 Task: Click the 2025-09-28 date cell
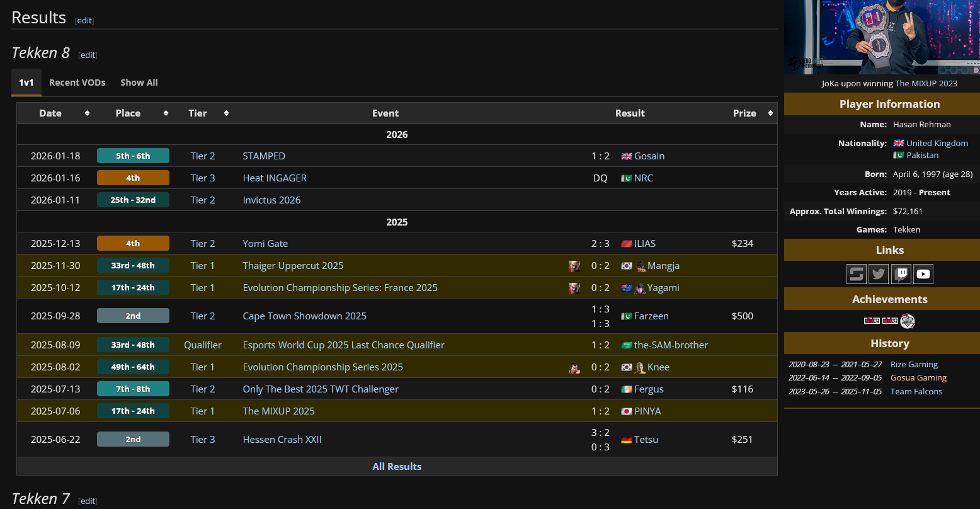coord(55,316)
